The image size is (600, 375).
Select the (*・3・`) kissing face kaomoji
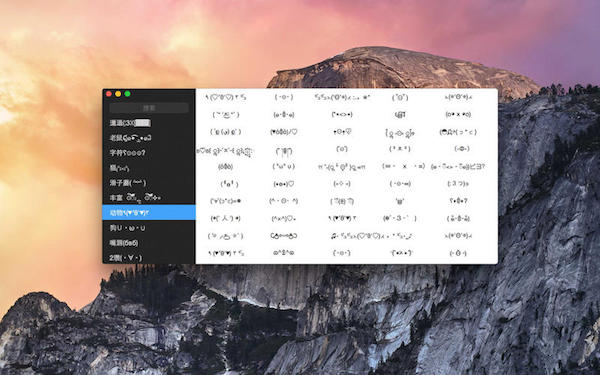coord(400,218)
